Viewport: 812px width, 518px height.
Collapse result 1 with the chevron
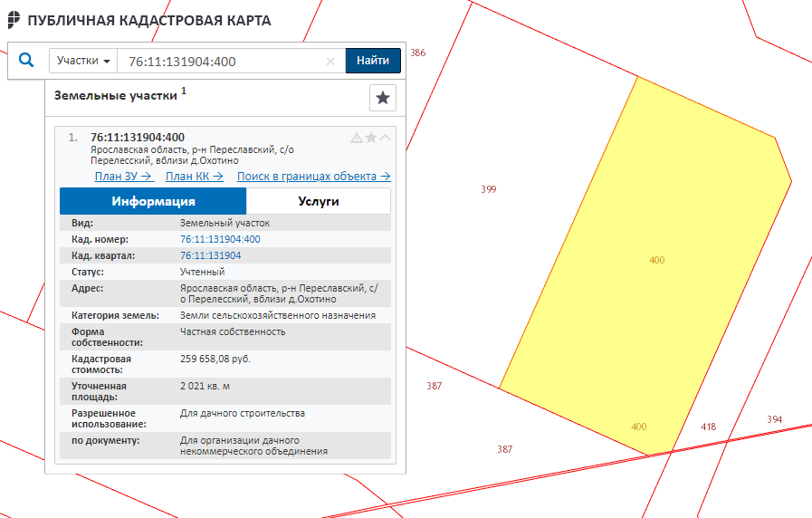(x=385, y=138)
